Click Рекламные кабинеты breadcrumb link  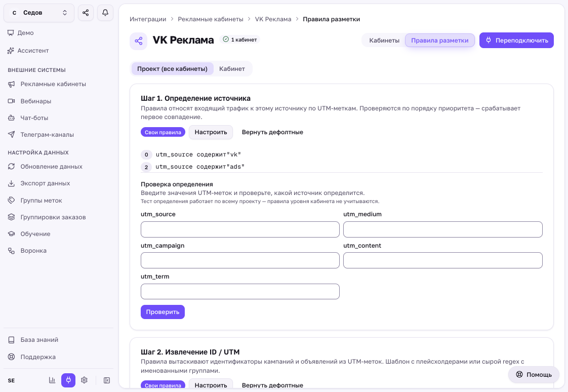[x=211, y=19]
